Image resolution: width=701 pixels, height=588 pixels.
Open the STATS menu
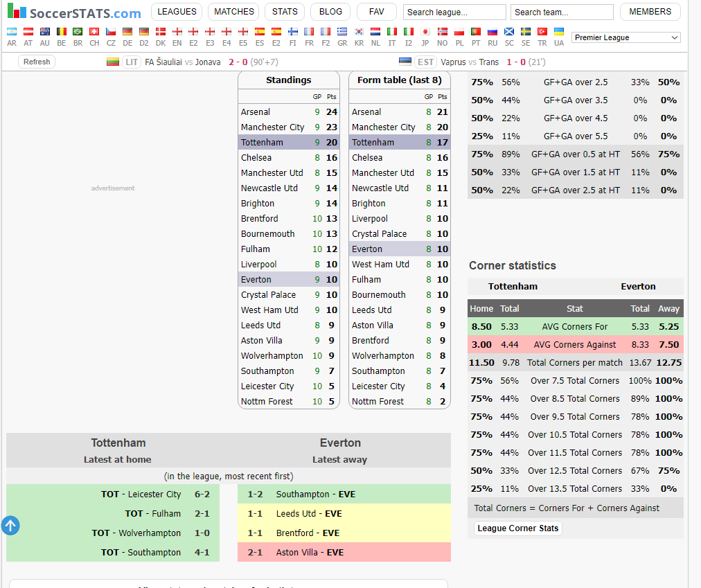(x=285, y=12)
